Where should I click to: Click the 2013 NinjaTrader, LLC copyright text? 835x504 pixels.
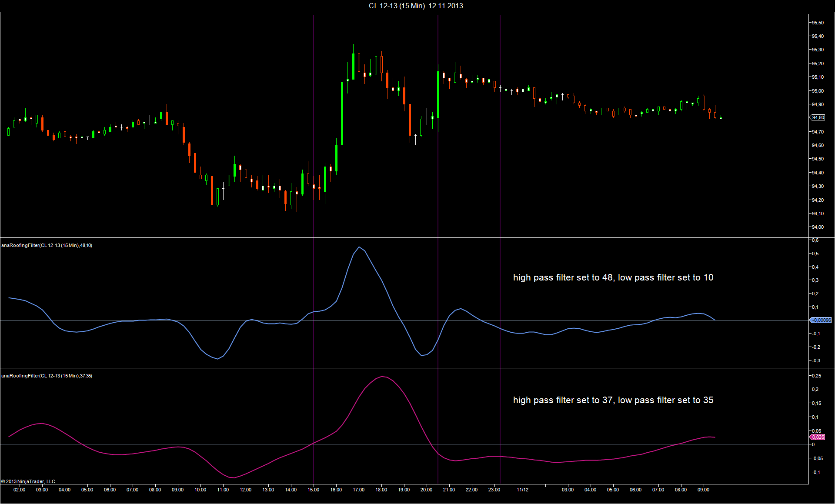pos(28,481)
